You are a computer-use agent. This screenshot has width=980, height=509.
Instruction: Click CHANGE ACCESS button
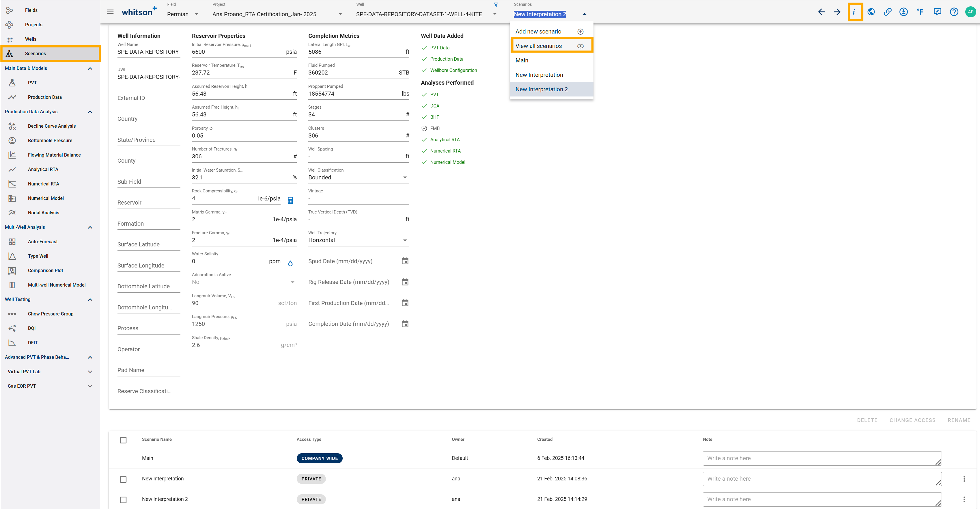[x=912, y=420]
